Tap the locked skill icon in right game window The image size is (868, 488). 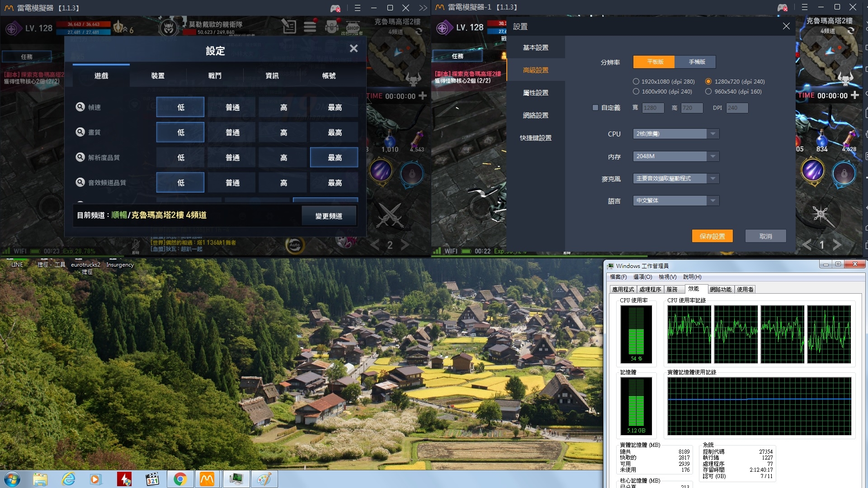click(x=844, y=173)
